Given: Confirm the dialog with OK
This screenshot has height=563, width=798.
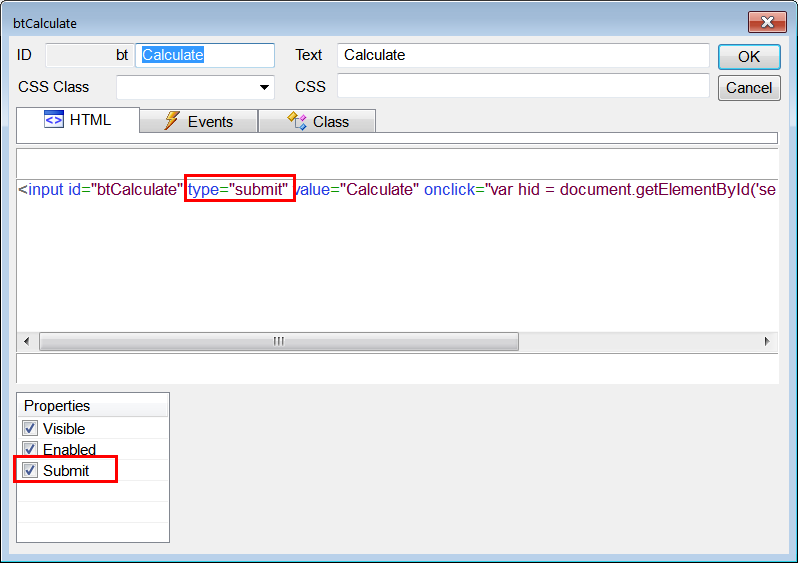Looking at the screenshot, I should 749,57.
